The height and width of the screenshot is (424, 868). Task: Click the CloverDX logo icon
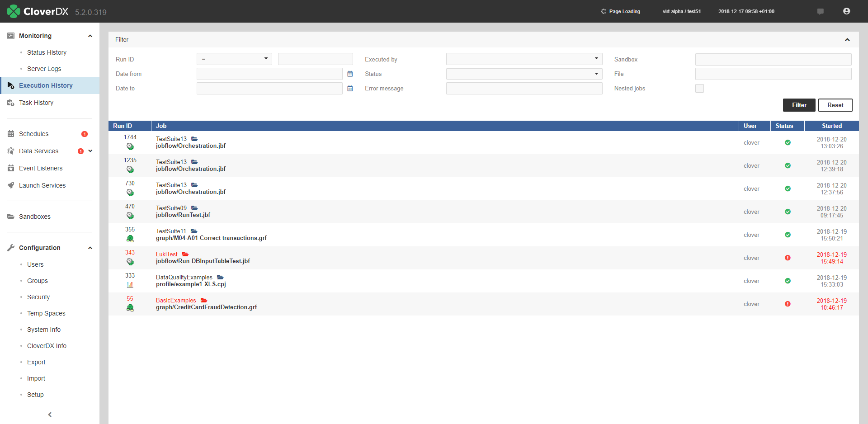14,11
